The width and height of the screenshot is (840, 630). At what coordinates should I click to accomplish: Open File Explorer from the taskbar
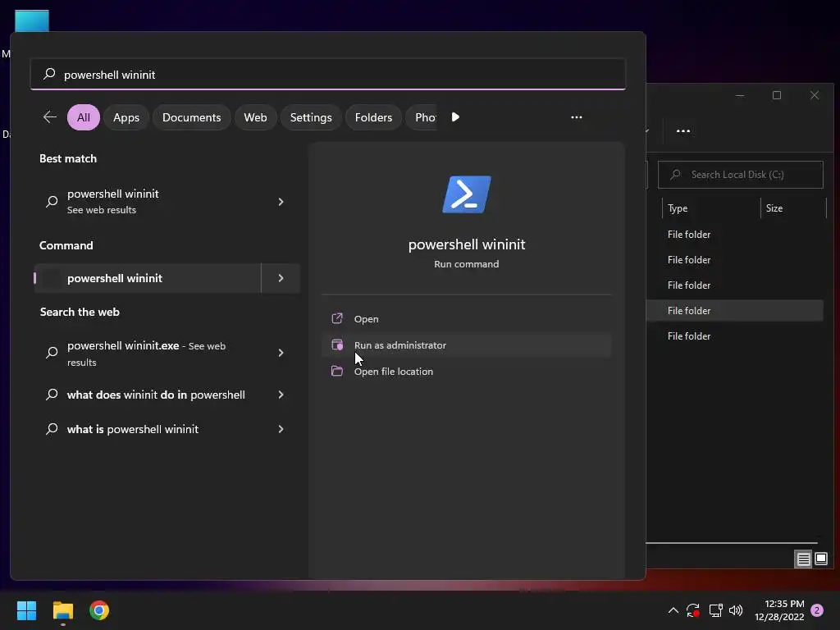[x=62, y=610]
